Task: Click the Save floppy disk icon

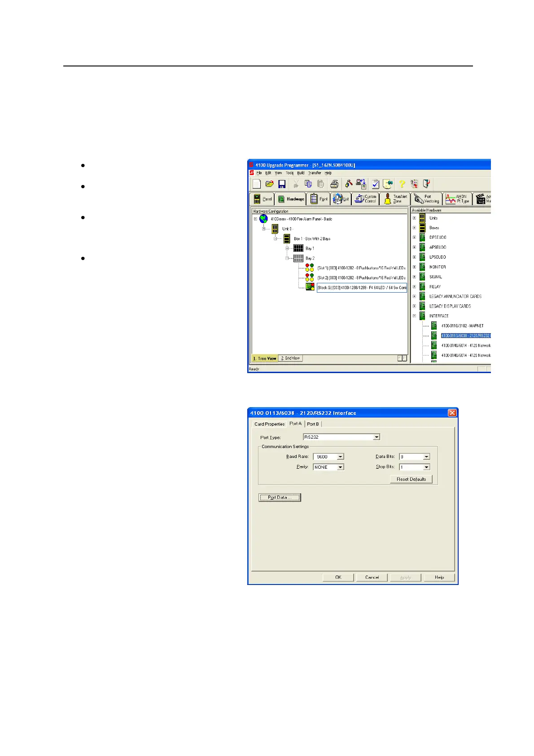Action: pyautogui.click(x=282, y=184)
